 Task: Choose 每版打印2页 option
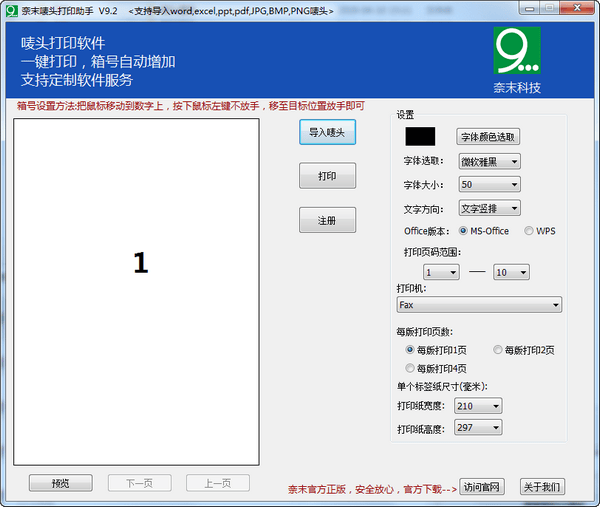(x=498, y=350)
